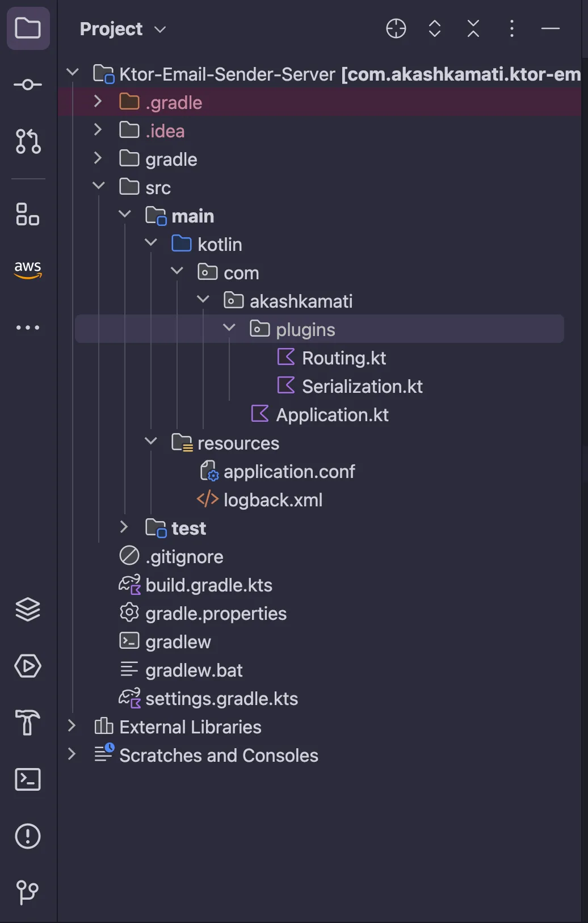Open the AWS Toolkit panel
588x923 pixels.
coord(28,269)
